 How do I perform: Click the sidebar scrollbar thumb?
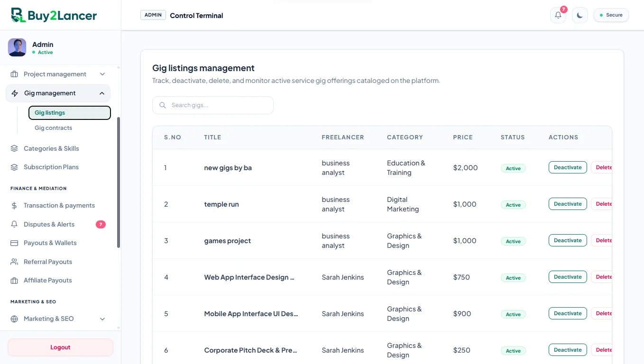119,182
